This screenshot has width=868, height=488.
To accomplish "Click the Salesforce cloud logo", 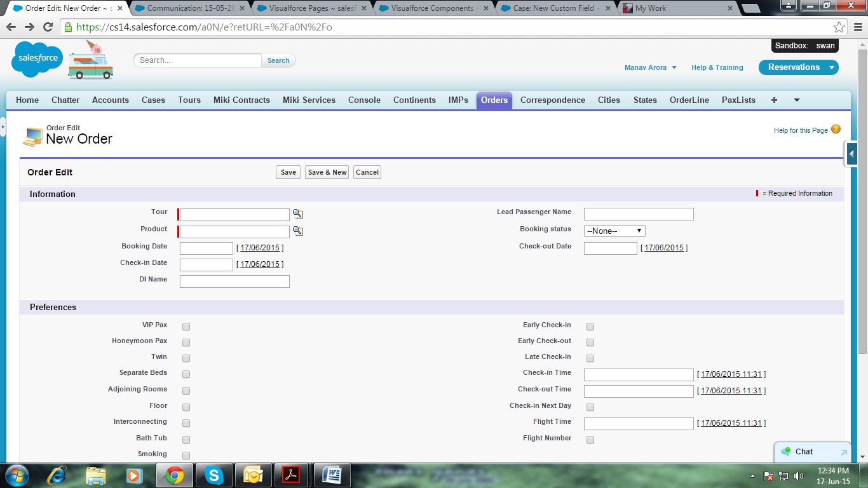I will 37,58.
